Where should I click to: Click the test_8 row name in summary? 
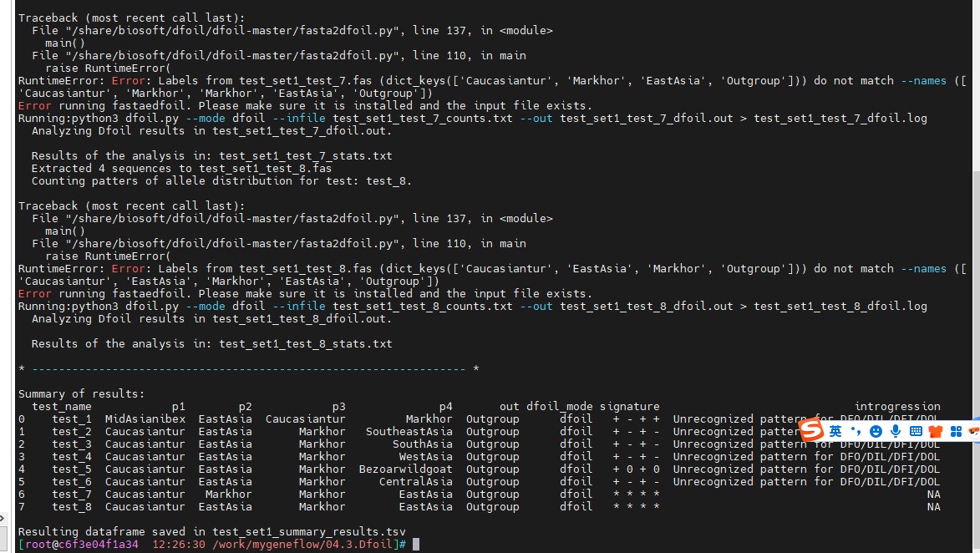pyautogui.click(x=71, y=506)
